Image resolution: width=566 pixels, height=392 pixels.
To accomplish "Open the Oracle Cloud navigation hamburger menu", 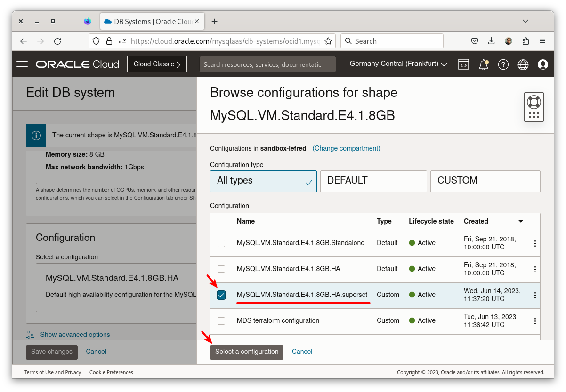I will pyautogui.click(x=22, y=64).
